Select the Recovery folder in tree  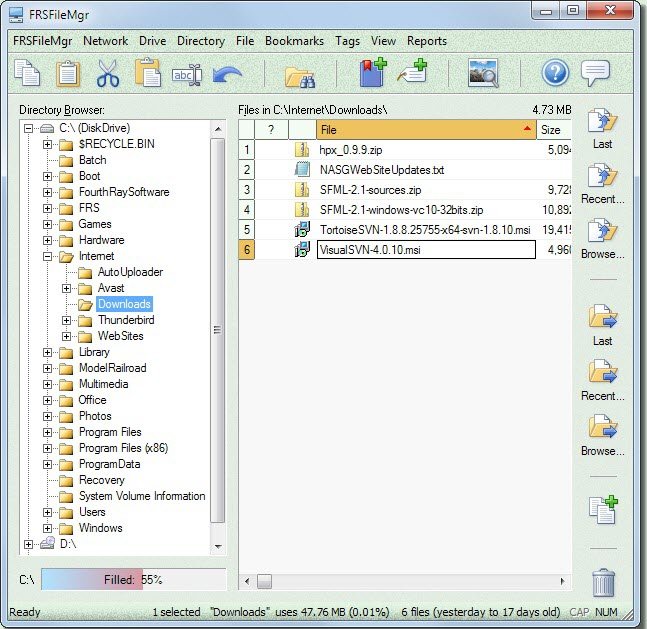pos(102,480)
